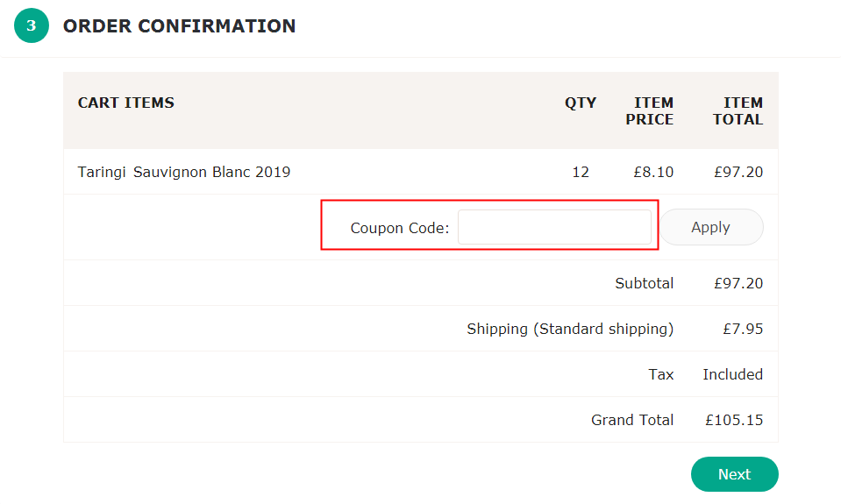
Task: Click the £7.95 shipping cost
Action: point(743,329)
